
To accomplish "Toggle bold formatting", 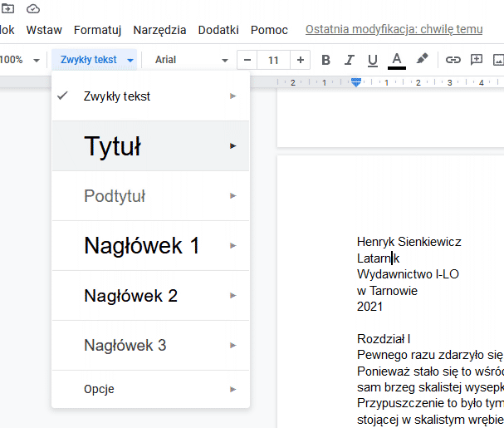I will 325,60.
